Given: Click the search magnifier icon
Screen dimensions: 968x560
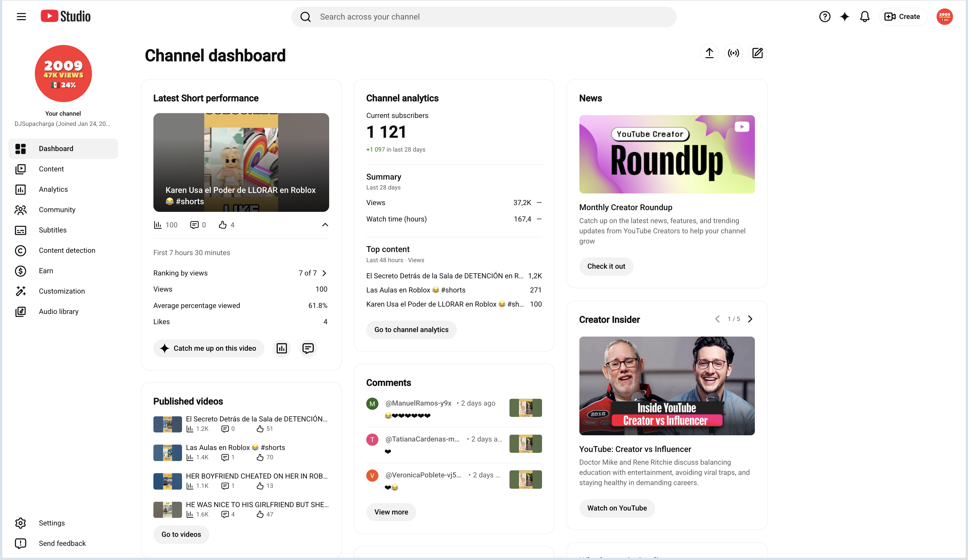Looking at the screenshot, I should 305,17.
